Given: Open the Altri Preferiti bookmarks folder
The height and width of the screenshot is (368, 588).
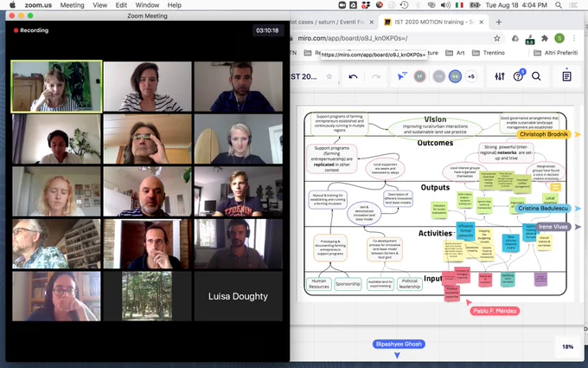Looking at the screenshot, I should [556, 53].
